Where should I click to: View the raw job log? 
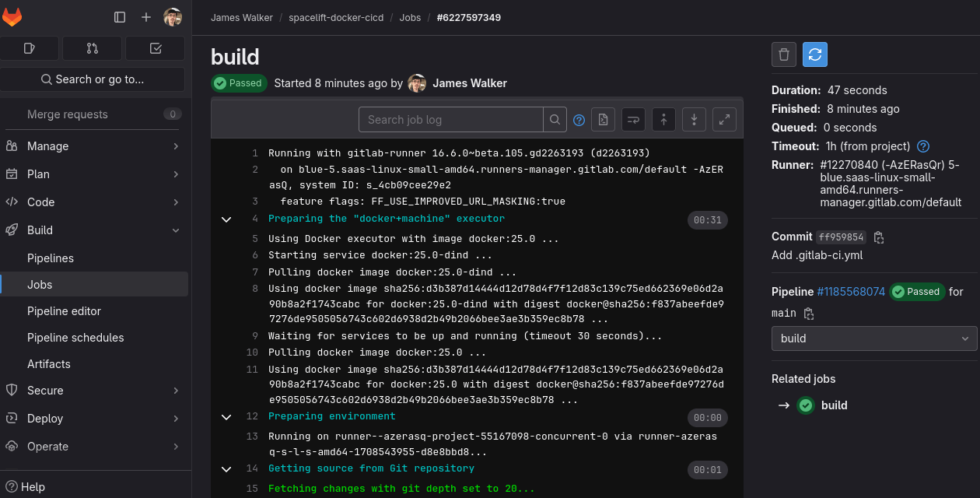tap(603, 119)
